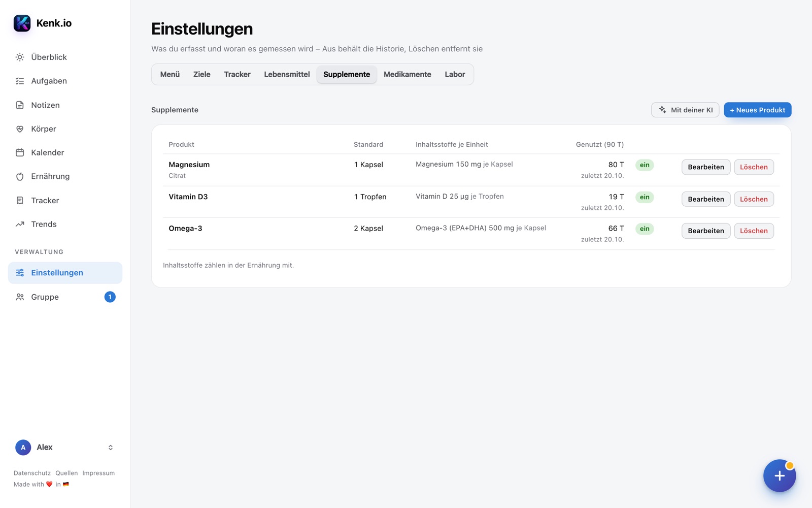This screenshot has width=812, height=508.
Task: Click the Gruppe people icon
Action: 20,297
